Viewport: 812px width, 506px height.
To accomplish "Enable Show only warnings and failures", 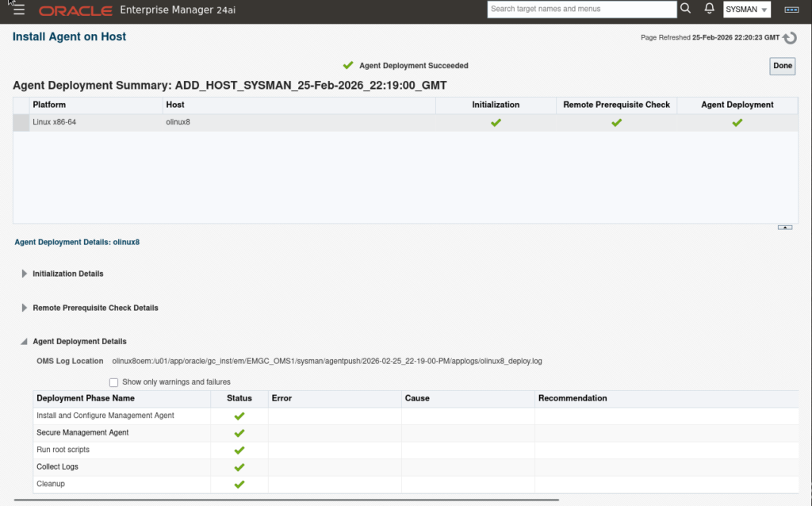I will 114,382.
